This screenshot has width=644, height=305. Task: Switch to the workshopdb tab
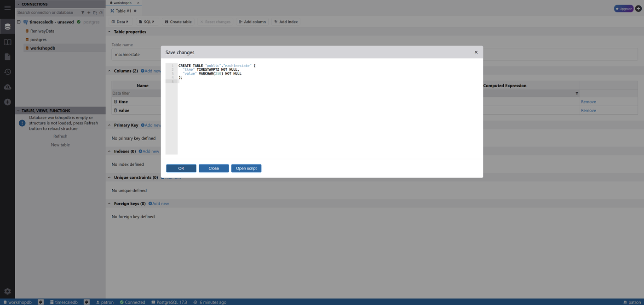[121, 2]
